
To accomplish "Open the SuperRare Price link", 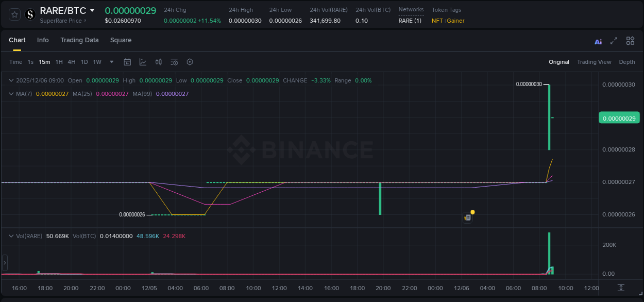I will point(63,21).
